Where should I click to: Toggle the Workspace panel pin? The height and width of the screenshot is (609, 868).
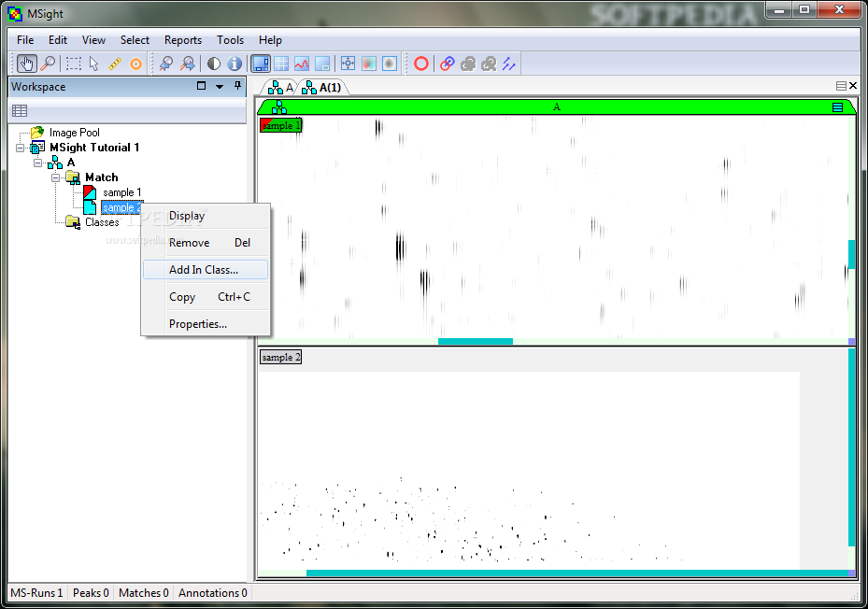[237, 86]
